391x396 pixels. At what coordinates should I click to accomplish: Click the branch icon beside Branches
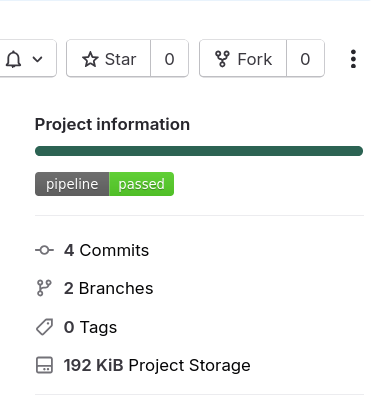(x=44, y=288)
